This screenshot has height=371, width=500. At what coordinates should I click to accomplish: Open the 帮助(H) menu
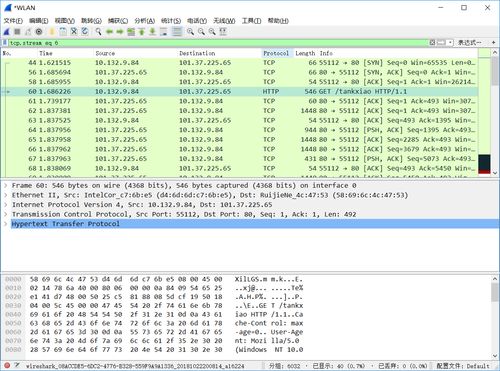coord(278,21)
